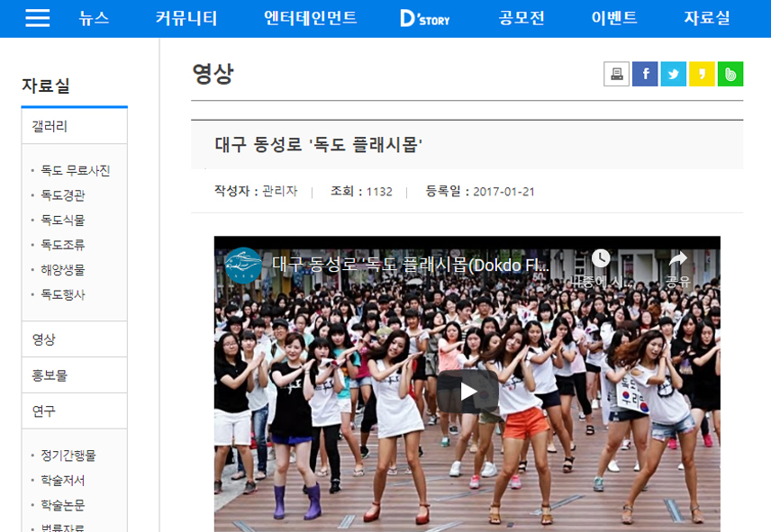Print this page using the printer icon
The height and width of the screenshot is (532, 771).
[617, 74]
